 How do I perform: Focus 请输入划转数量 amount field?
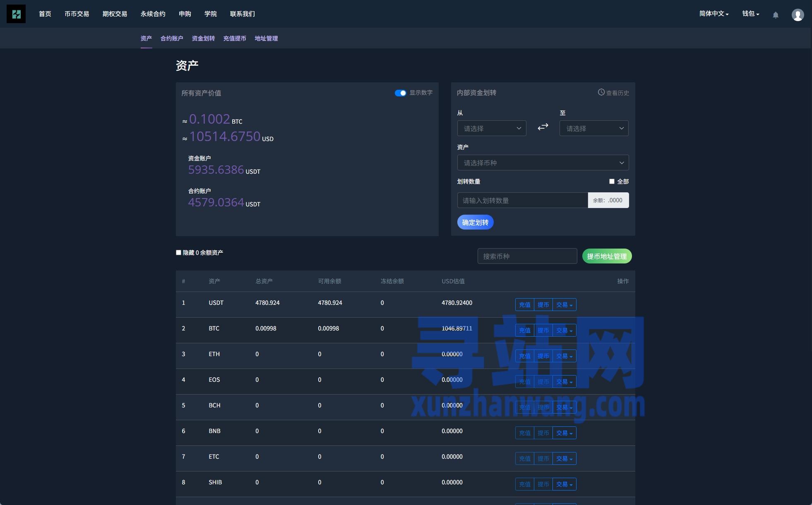tap(522, 200)
